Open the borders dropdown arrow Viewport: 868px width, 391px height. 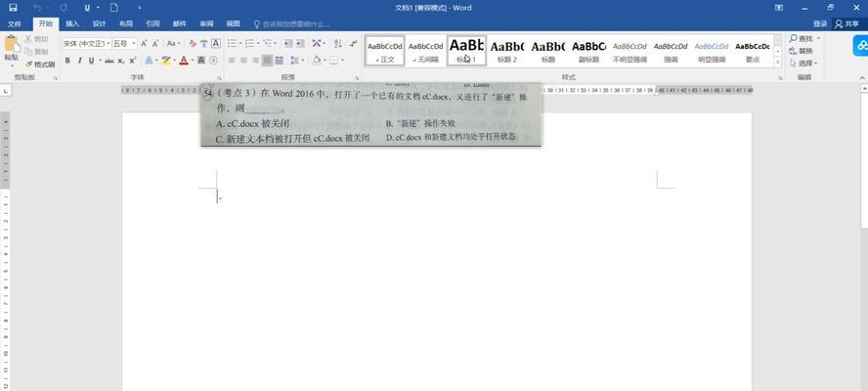(343, 61)
